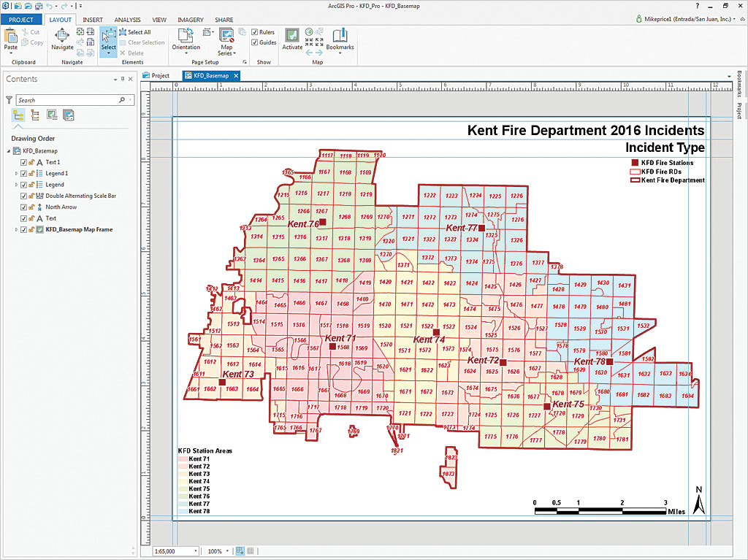Click the filter icon beside Contents search

(9, 100)
